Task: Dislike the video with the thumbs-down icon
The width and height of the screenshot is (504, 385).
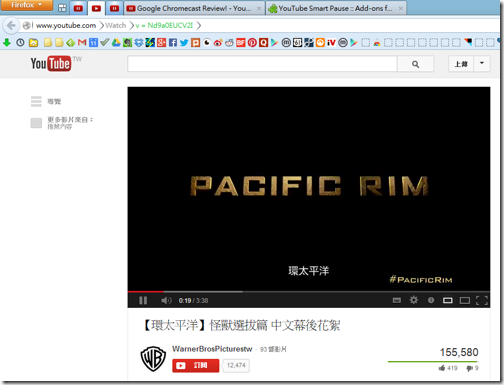Action: tap(470, 368)
